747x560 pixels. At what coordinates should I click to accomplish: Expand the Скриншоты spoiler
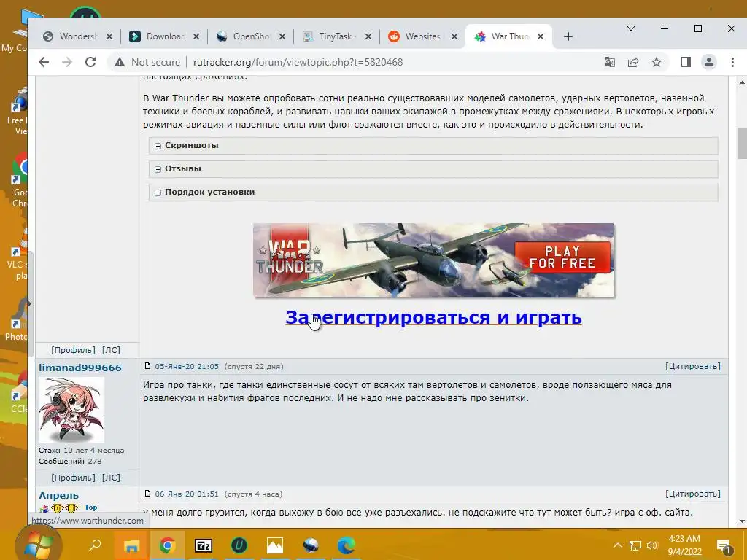433,146
